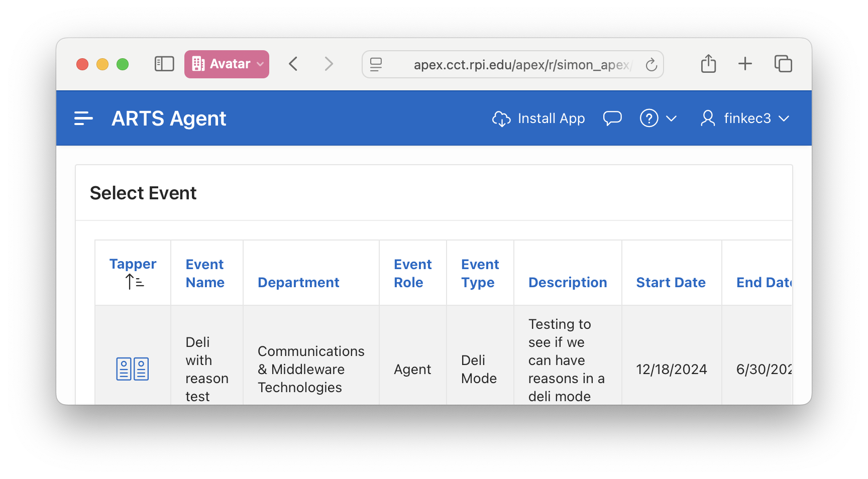
Task: Toggle the Safari sidebar icon
Action: 164,64
